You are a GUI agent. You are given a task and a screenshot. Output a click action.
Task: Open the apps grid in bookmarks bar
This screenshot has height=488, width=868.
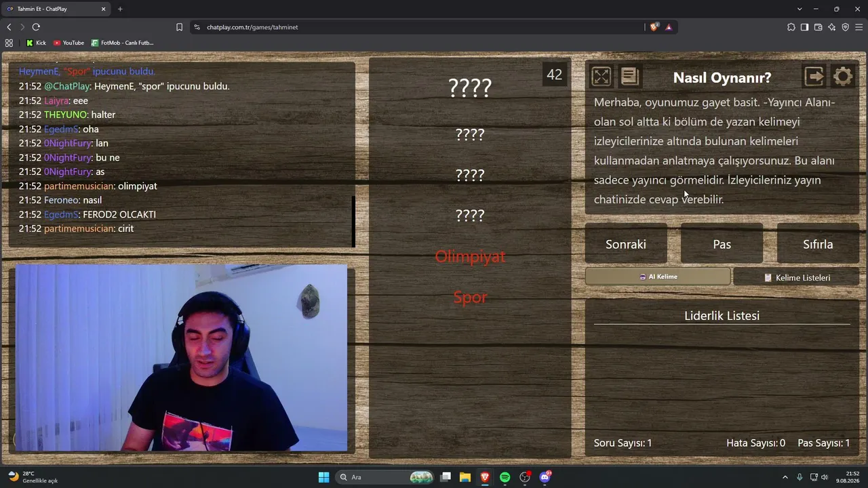[x=9, y=43]
